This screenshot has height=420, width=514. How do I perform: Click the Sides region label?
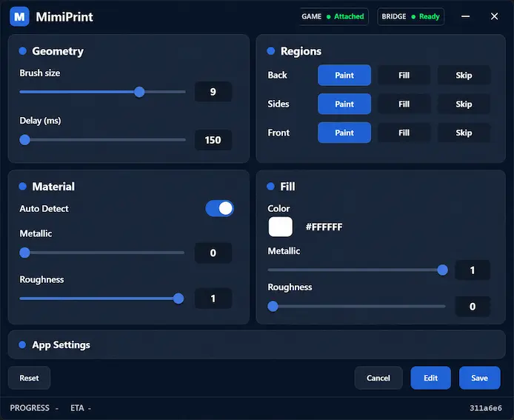(x=278, y=104)
